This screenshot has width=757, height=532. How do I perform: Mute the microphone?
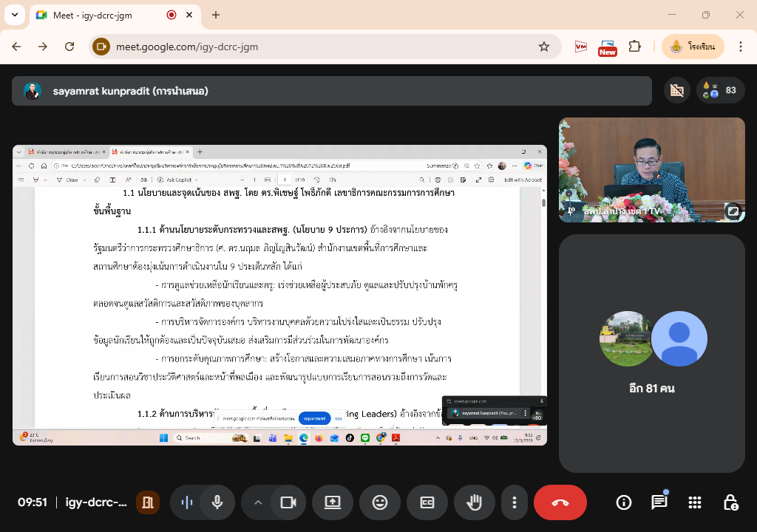(217, 502)
